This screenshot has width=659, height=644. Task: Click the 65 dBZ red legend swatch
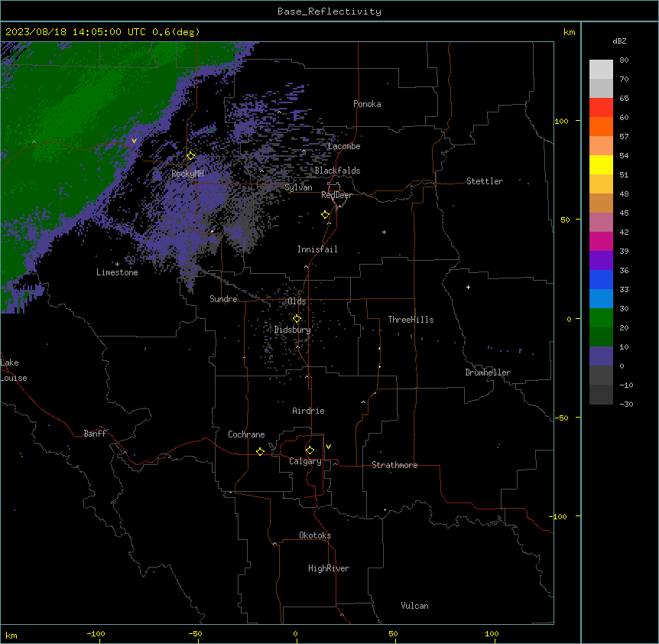pos(601,108)
